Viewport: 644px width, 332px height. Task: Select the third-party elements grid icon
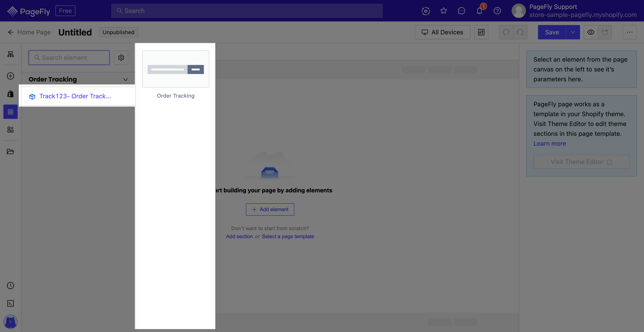[x=11, y=112]
